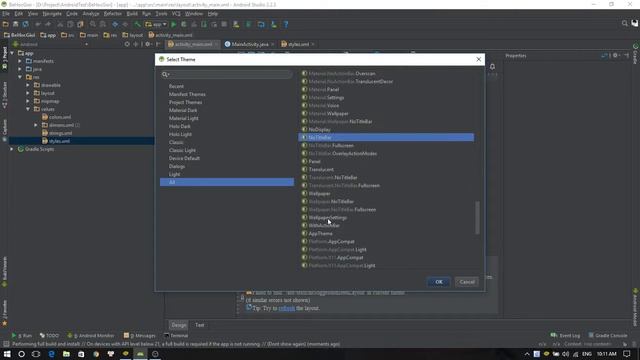Close the Select Theme dialog

[x=479, y=59]
